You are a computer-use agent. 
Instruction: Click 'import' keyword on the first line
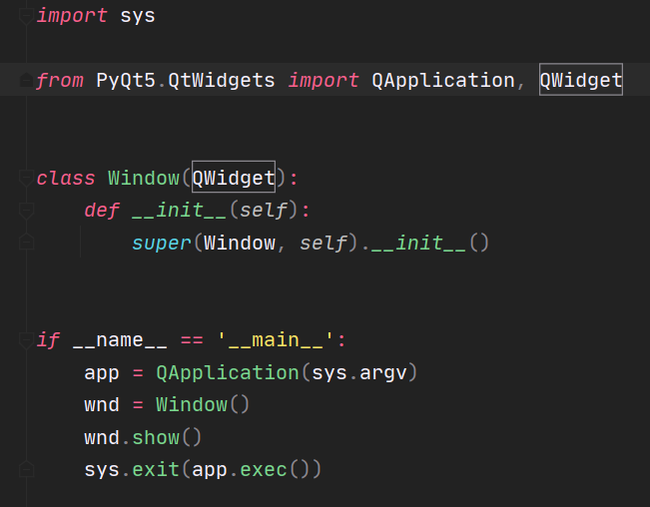[x=72, y=16]
